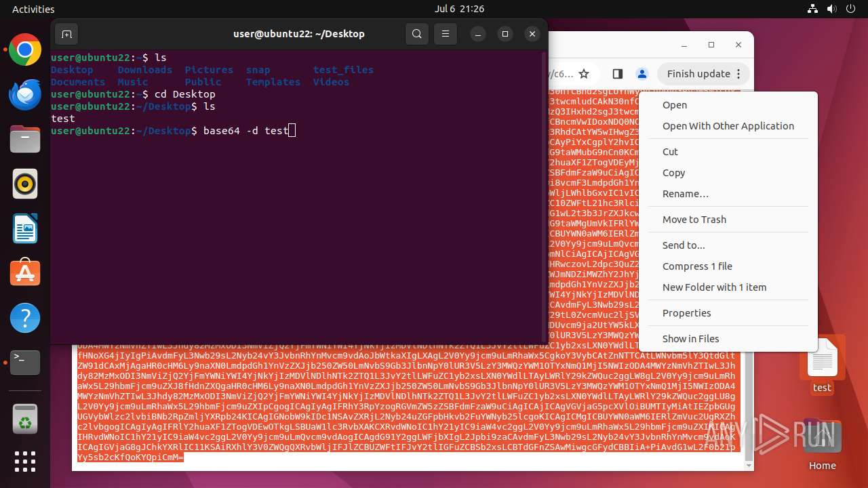The height and width of the screenshot is (488, 868).
Task: Open the Trash from the dock
Action: (25, 418)
